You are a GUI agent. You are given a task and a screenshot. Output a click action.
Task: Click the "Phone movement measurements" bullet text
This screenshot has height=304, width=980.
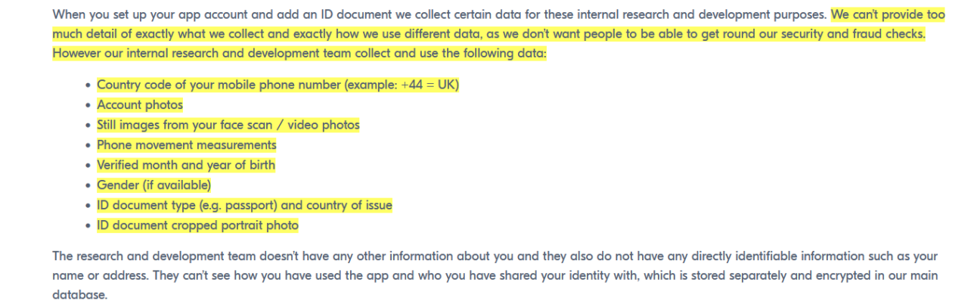tap(186, 144)
